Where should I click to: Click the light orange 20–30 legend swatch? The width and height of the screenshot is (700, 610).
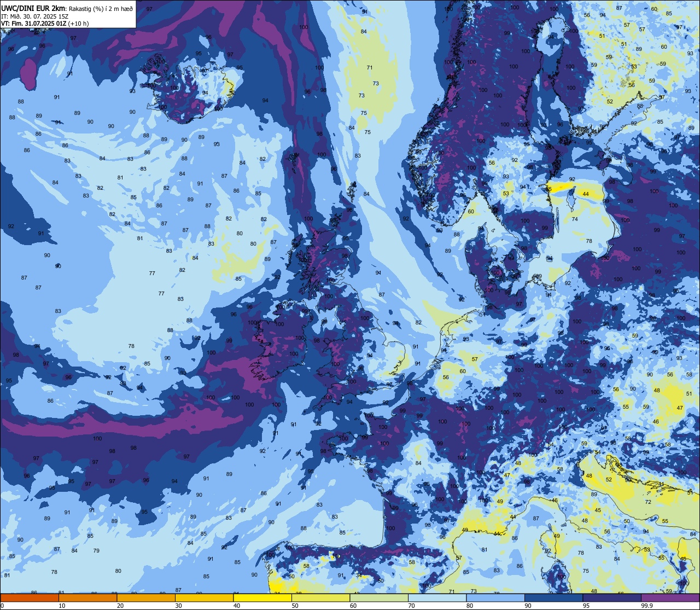(x=146, y=597)
